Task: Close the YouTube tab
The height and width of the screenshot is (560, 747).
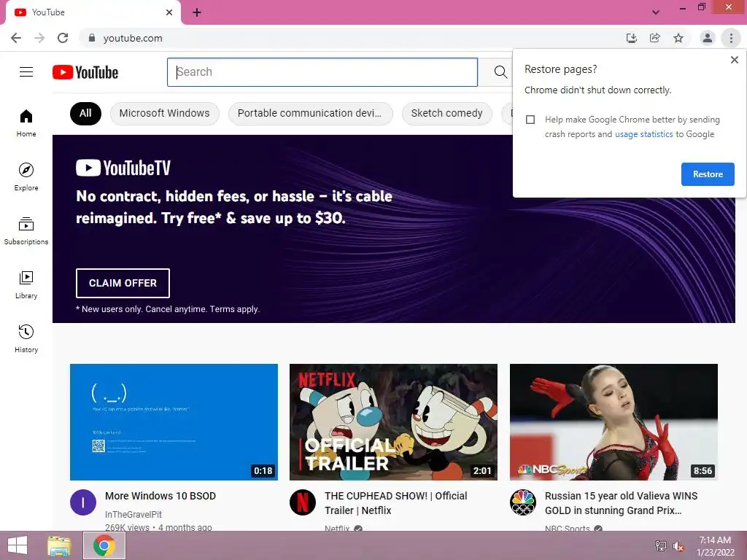Action: (x=169, y=12)
